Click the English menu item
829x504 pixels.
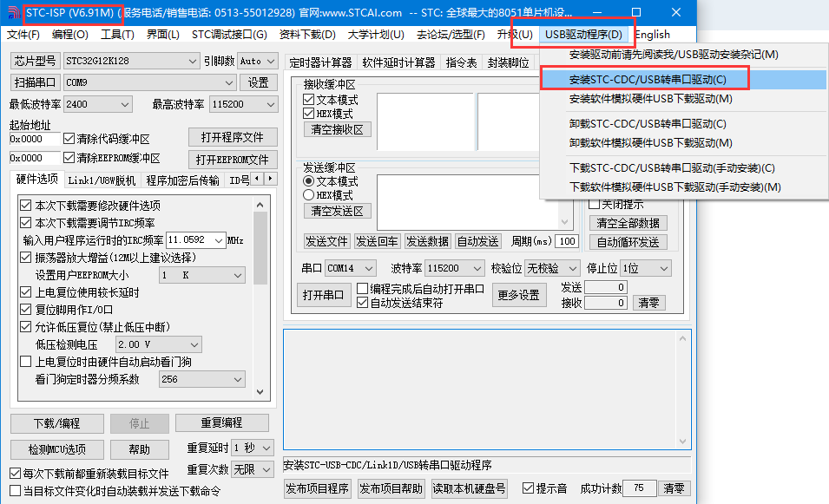pyautogui.click(x=652, y=35)
